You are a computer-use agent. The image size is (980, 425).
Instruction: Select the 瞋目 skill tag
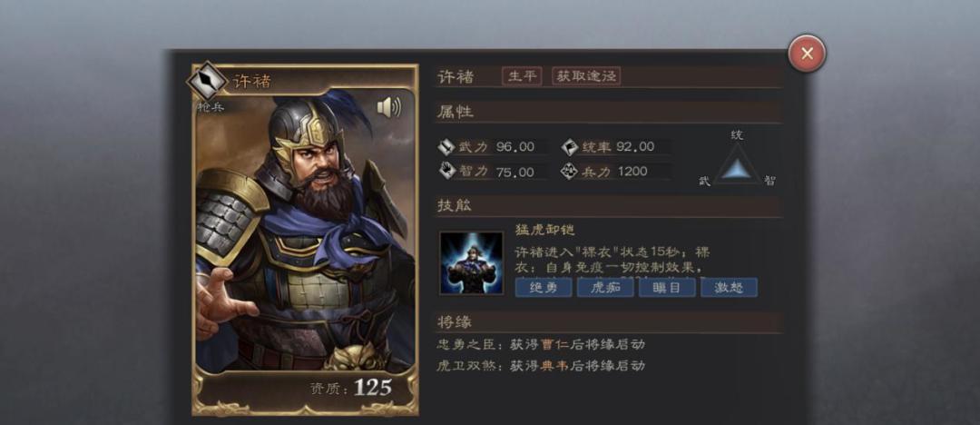point(667,287)
